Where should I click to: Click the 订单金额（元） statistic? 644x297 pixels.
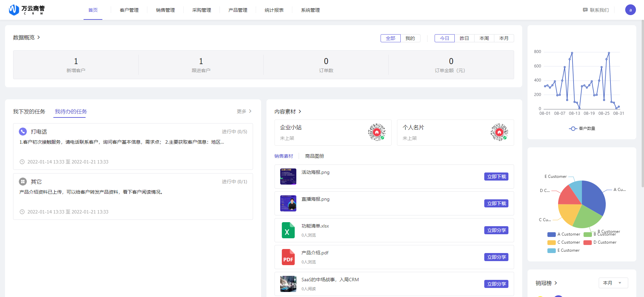pyautogui.click(x=451, y=65)
